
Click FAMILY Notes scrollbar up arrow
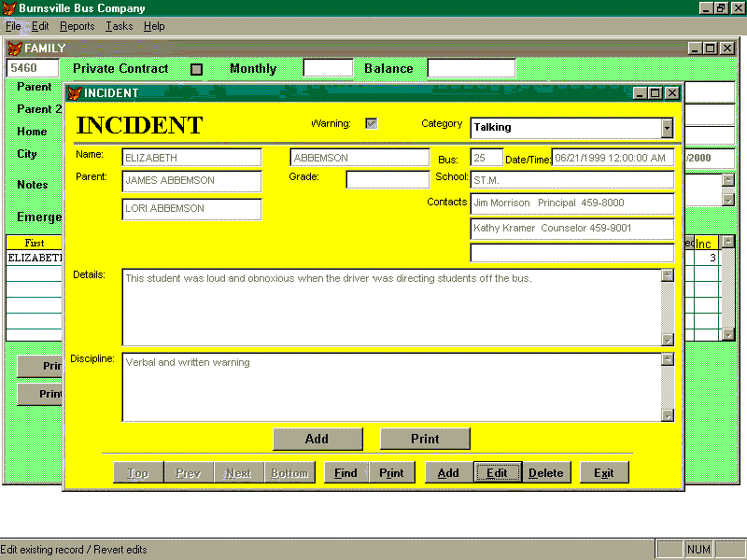tap(728, 180)
